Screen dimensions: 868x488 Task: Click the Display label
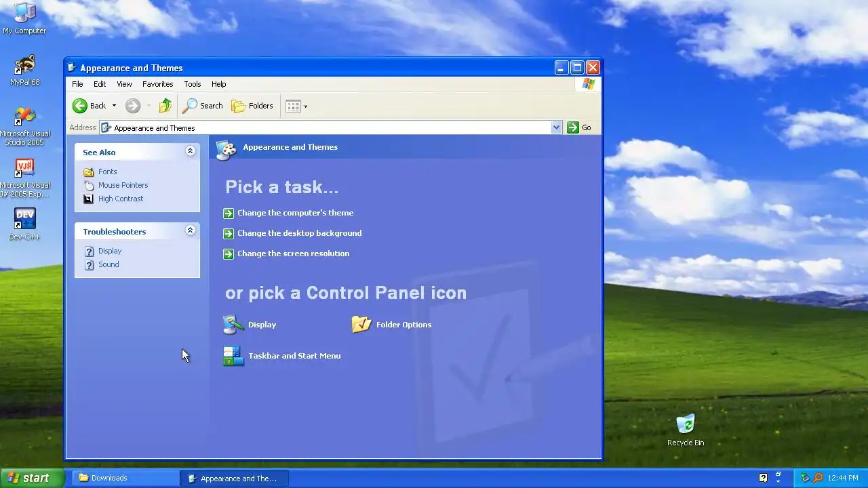coord(262,325)
